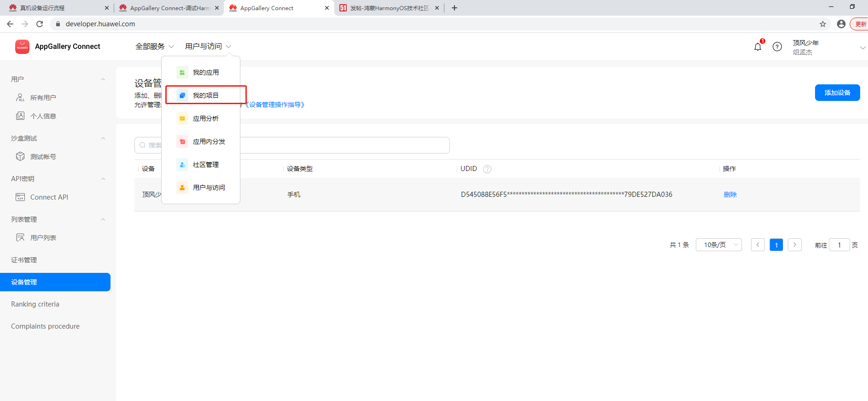Open the help question mark icon
Viewport: 868px width, 401px height.
point(777,47)
